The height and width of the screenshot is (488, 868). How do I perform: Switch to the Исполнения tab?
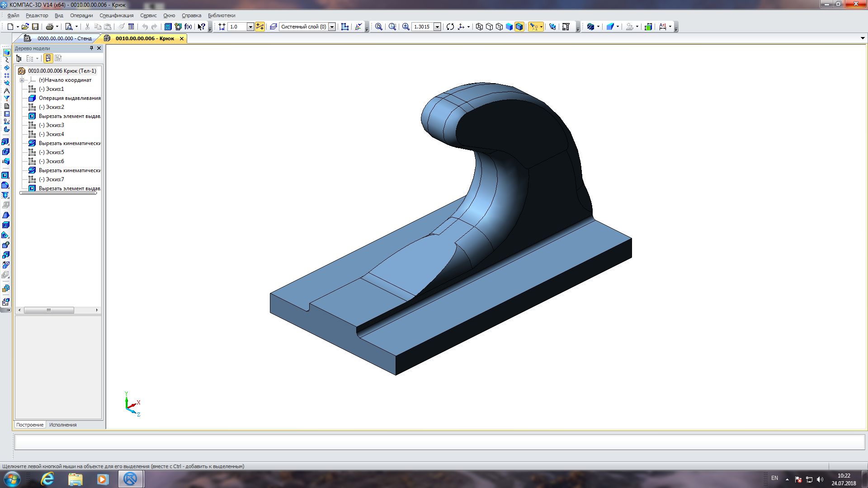pos(63,425)
